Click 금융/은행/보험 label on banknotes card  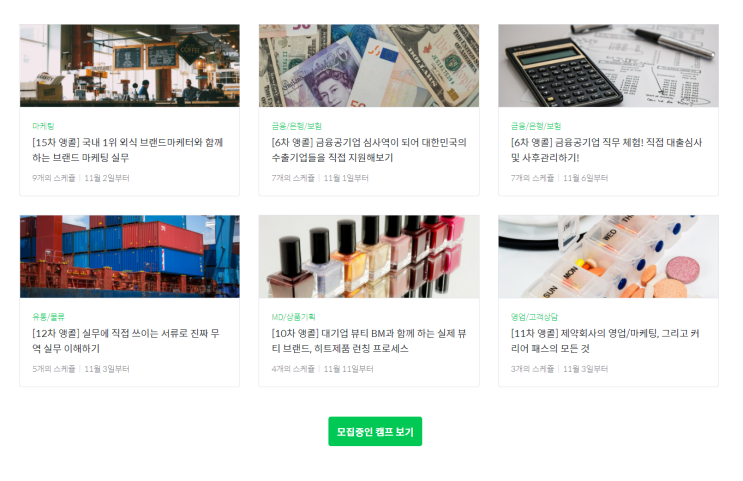(x=297, y=126)
